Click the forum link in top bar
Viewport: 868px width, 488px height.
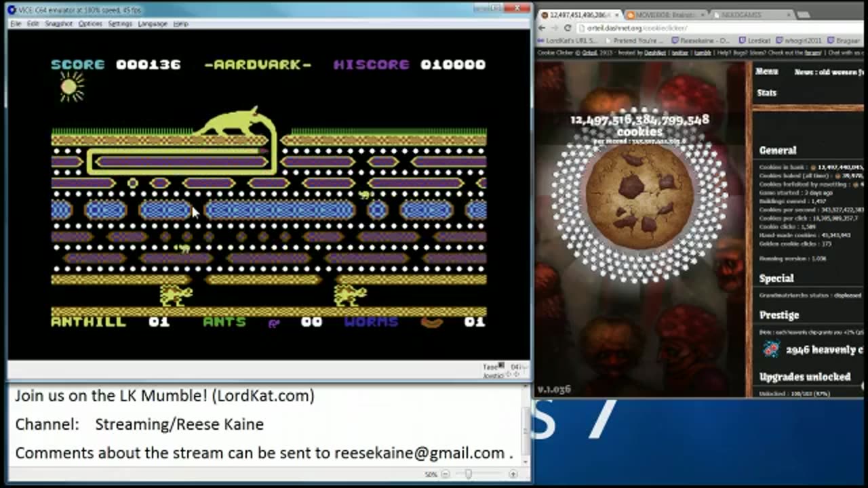tap(814, 52)
